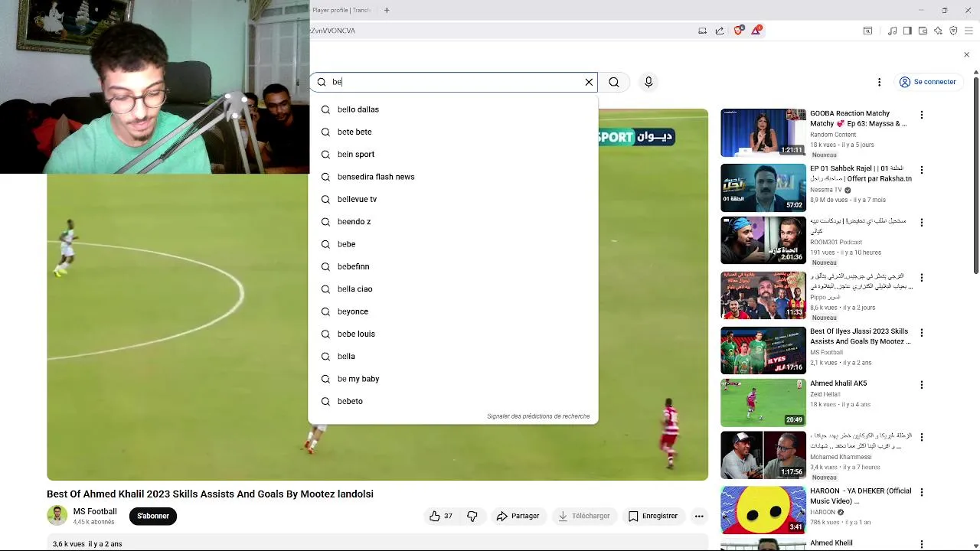Select suggestion 'bello dallas'
Screen dimensions: 980x551
coord(453,109)
